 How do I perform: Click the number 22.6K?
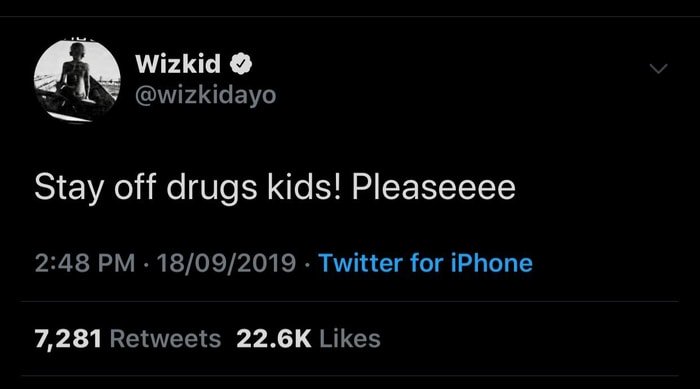[274, 339]
